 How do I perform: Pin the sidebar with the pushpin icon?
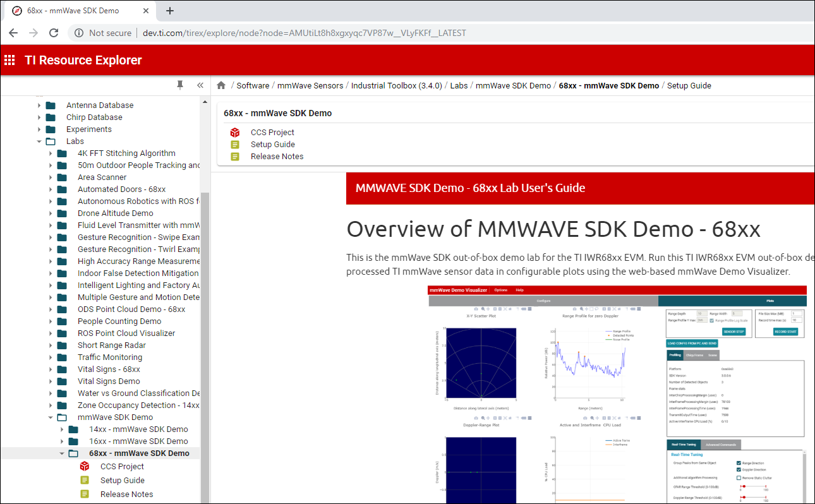tap(180, 85)
